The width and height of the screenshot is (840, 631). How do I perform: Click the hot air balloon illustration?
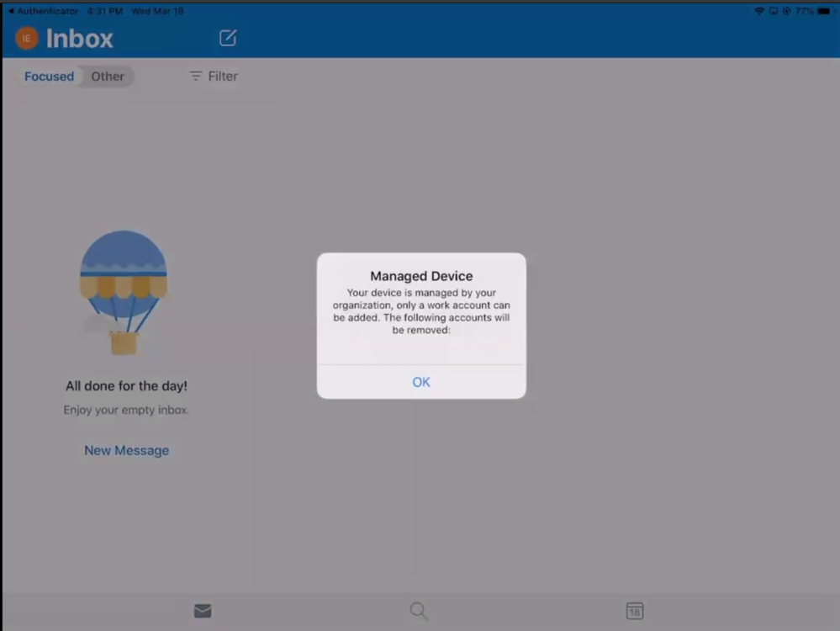[x=124, y=293]
